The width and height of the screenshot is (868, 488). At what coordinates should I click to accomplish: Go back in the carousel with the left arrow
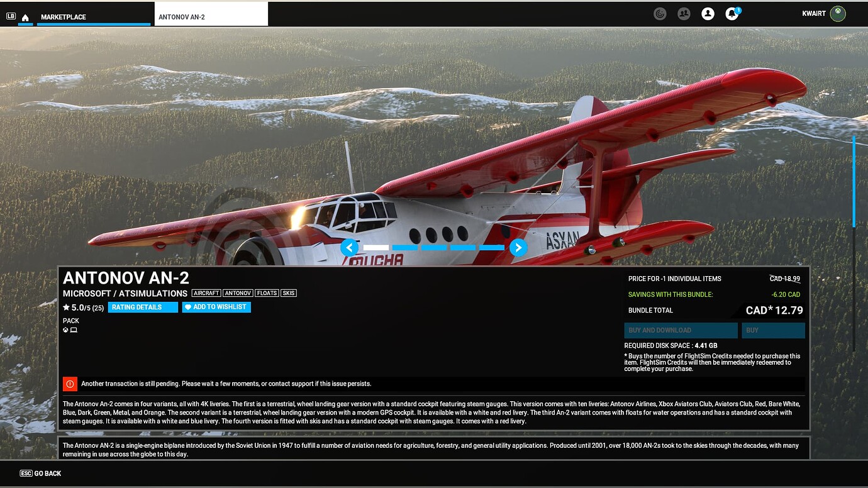click(350, 247)
